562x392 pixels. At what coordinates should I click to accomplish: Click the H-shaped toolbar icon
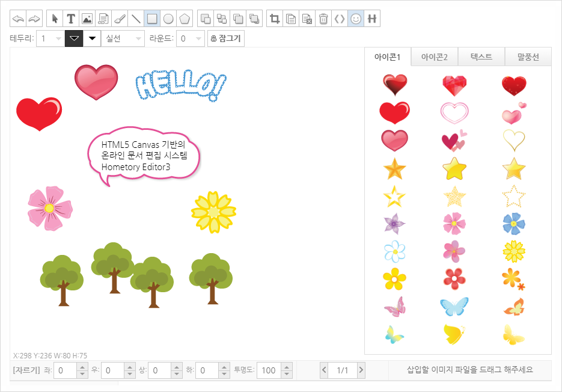(372, 19)
